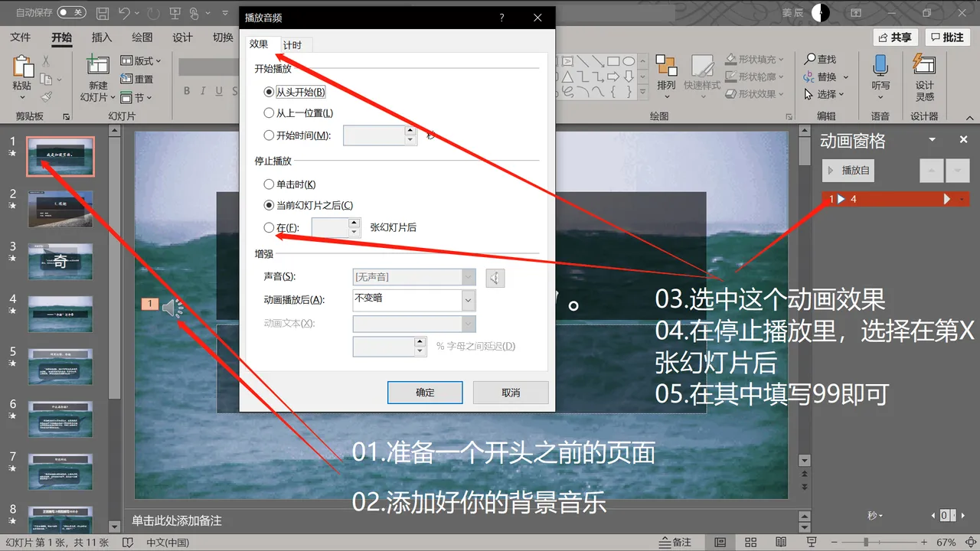
Task: Click the 替换 replace button
Action: 826,77
